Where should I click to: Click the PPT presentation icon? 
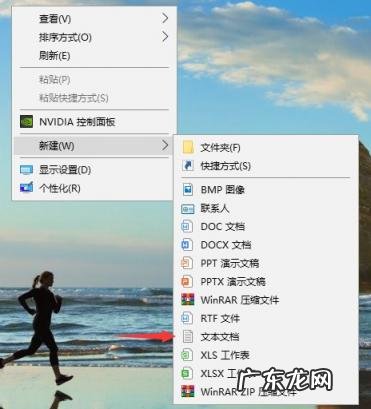187,263
